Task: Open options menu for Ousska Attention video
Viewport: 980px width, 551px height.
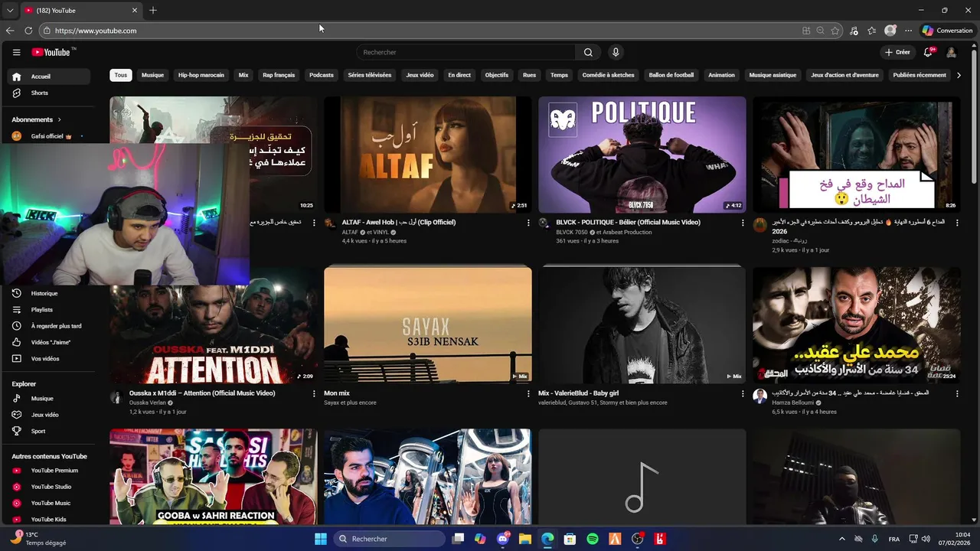Action: pos(313,393)
